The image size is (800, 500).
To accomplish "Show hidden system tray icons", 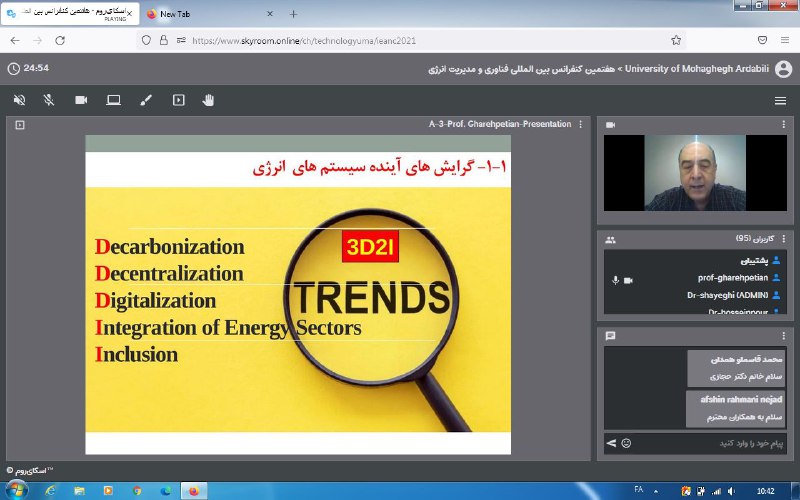I will click(656, 491).
